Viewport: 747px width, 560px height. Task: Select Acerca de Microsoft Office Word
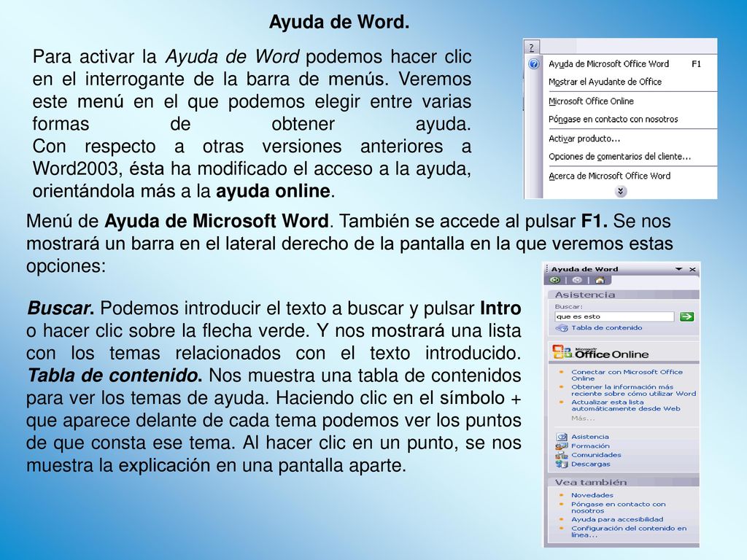pos(609,176)
